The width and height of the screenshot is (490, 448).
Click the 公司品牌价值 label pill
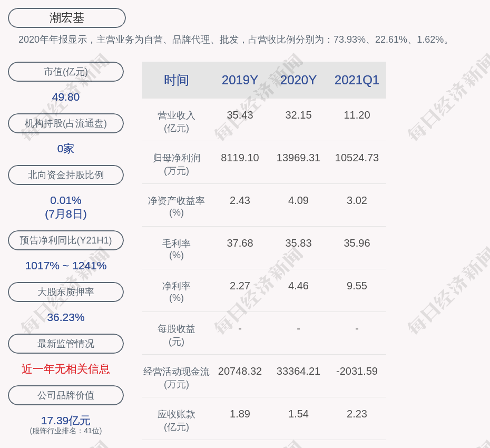pyautogui.click(x=66, y=395)
